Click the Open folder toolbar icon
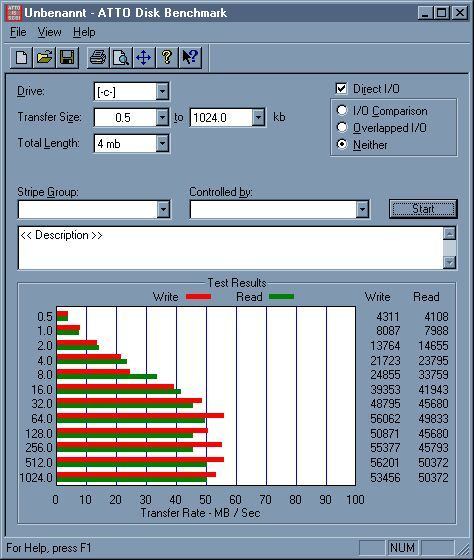The height and width of the screenshot is (560, 474). point(44,57)
